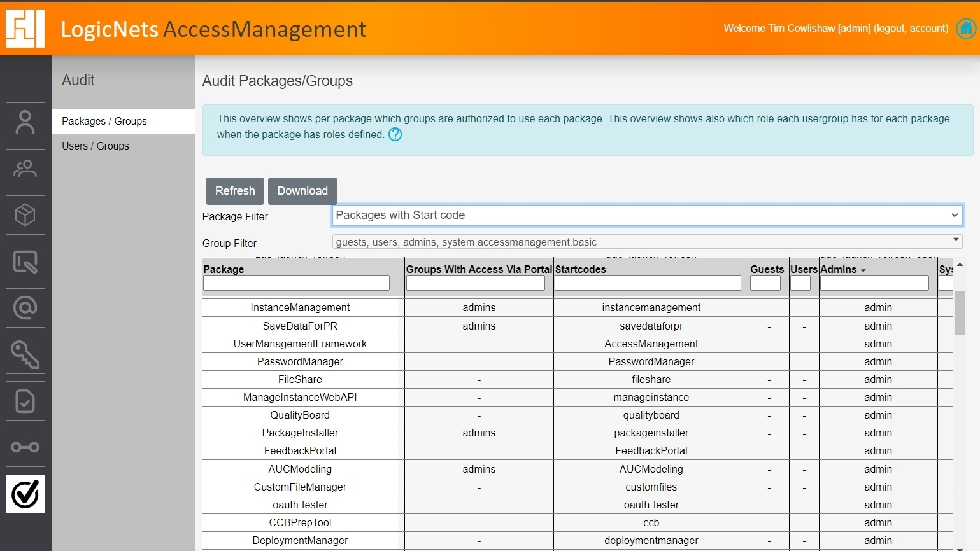The width and height of the screenshot is (980, 551).
Task: Click the AccessManagement startcode cell
Action: 651,344
